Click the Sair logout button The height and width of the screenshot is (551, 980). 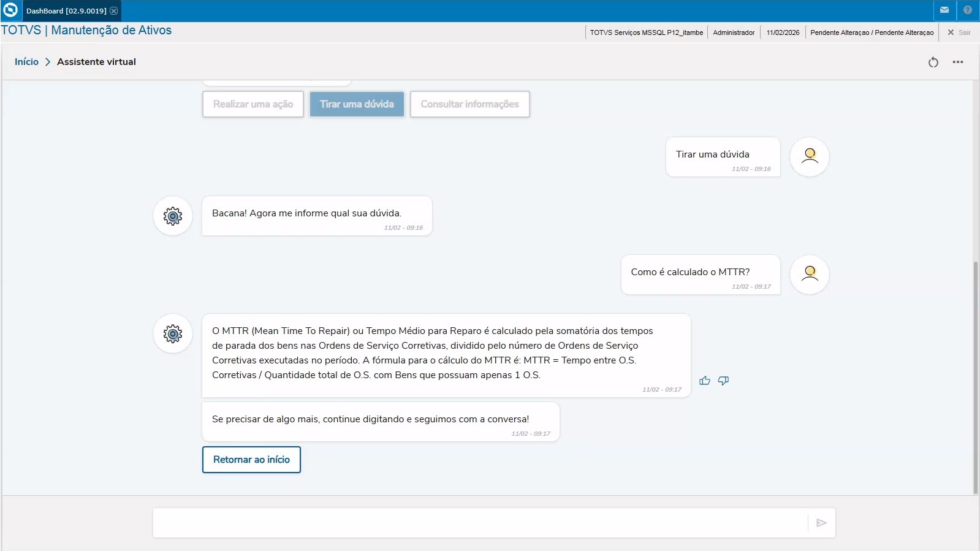tap(959, 32)
